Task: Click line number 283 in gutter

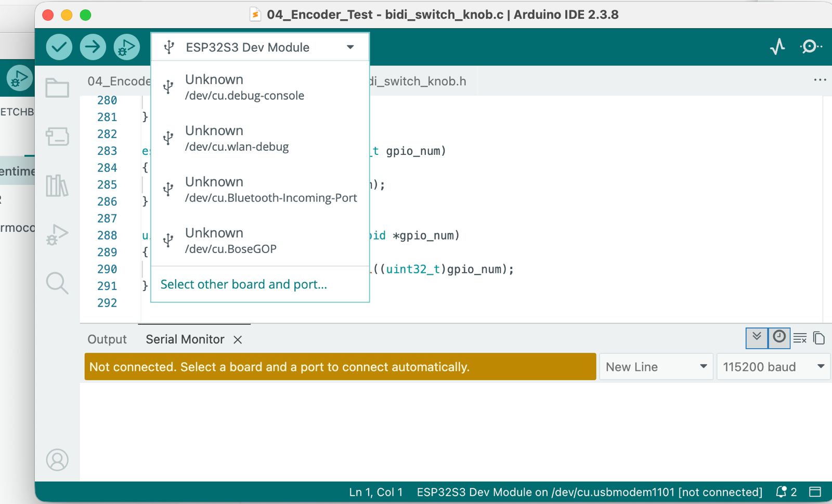Action: [x=107, y=151]
